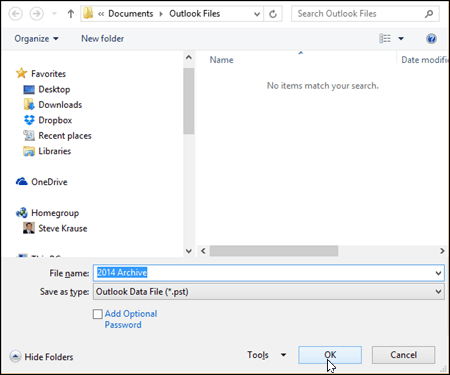Click the Add Optional Password link text
Screen dimensions: 450x375
(131, 319)
